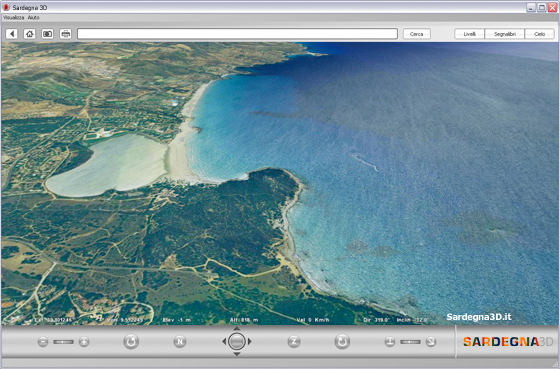Print the current map view
Viewport: 560px width, 369px height.
coord(66,34)
